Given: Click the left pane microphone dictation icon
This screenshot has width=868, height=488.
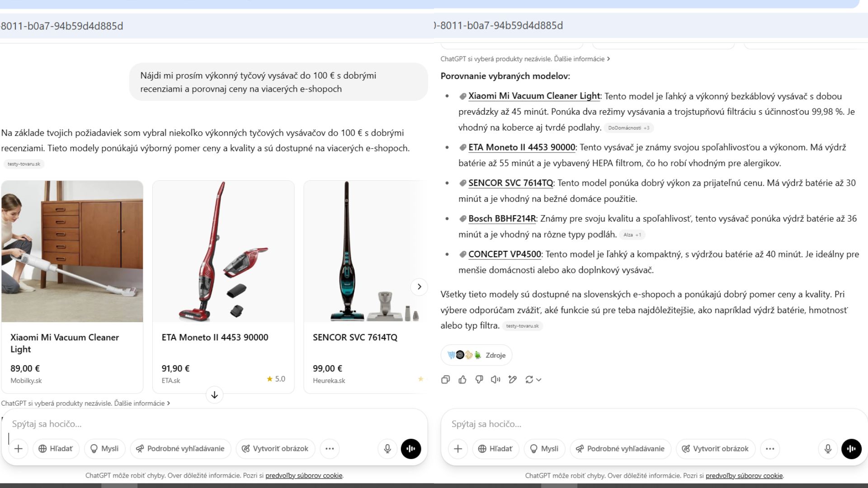Looking at the screenshot, I should [387, 449].
